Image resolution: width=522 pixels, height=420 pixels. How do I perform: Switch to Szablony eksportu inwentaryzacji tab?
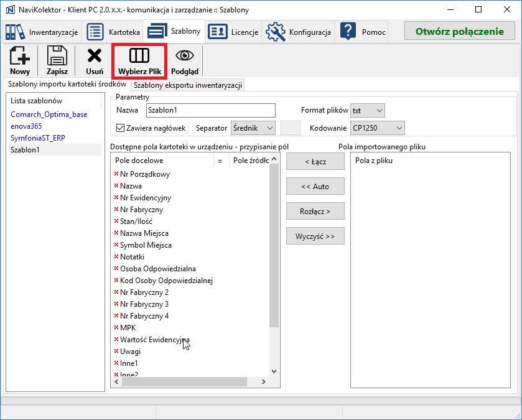[188, 85]
